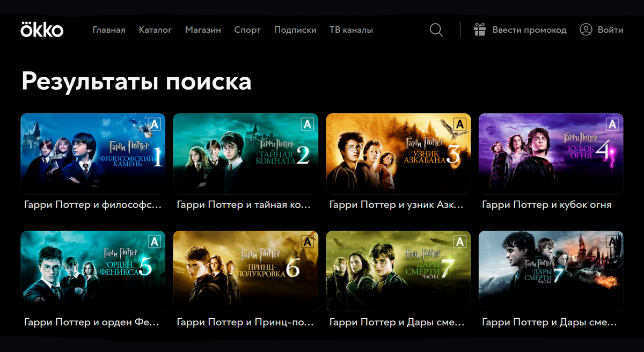
Task: Open the green Дары смерти часть 1 poster
Action: 398,271
